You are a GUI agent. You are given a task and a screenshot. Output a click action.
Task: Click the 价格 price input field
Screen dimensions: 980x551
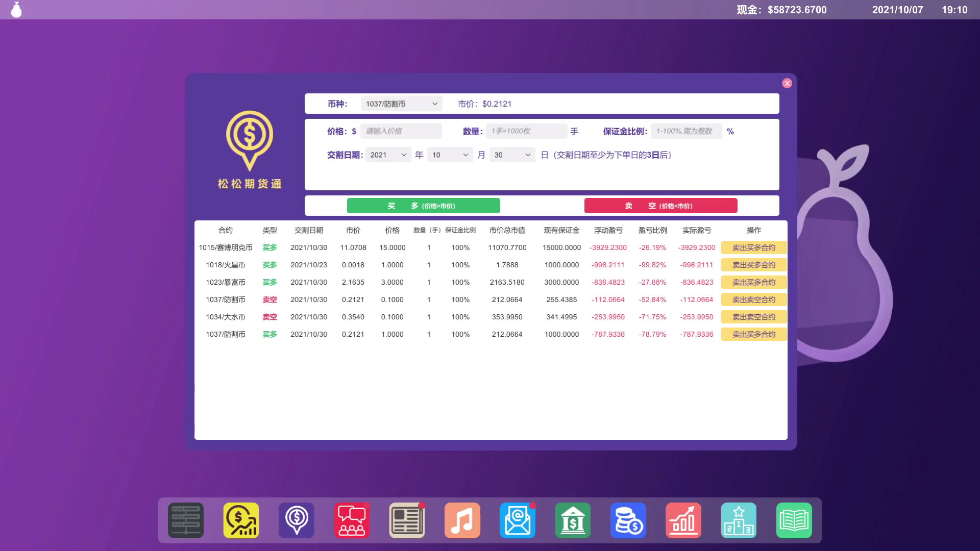pos(401,131)
